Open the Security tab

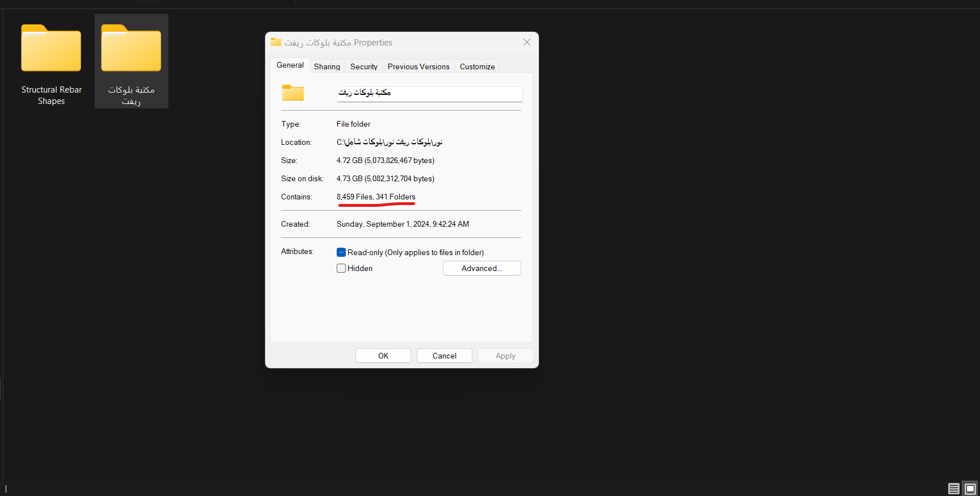pyautogui.click(x=363, y=66)
